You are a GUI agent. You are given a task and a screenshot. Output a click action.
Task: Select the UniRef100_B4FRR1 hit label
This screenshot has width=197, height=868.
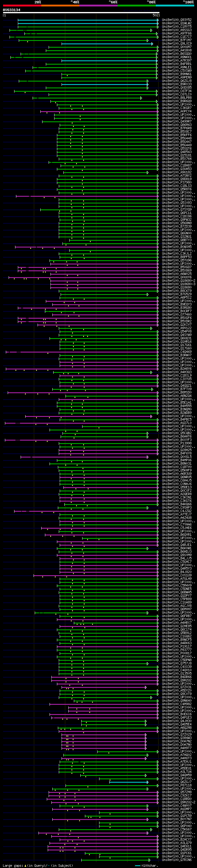[x=176, y=64]
